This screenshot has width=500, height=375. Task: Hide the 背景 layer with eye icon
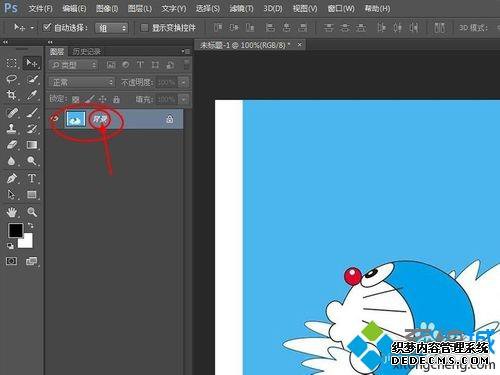coord(55,119)
